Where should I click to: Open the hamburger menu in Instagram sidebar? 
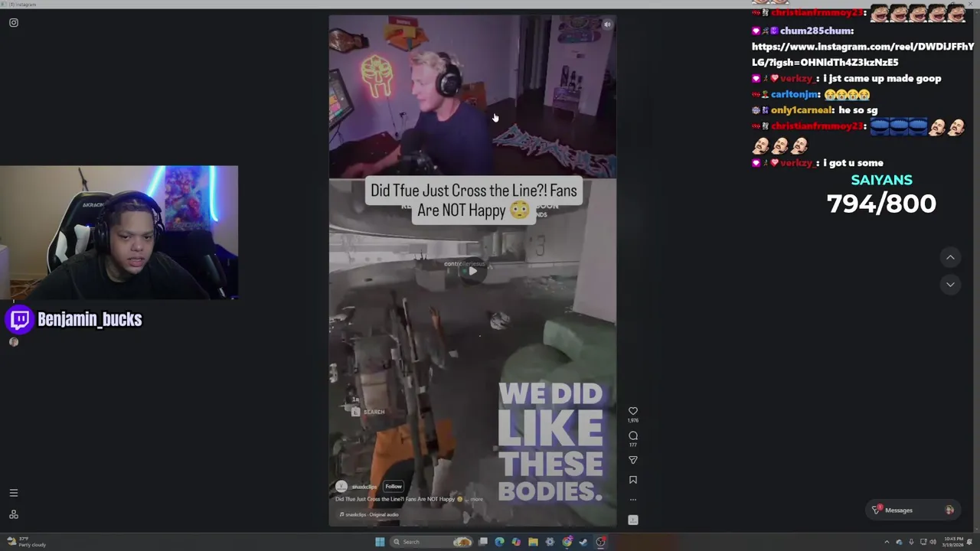pos(13,493)
